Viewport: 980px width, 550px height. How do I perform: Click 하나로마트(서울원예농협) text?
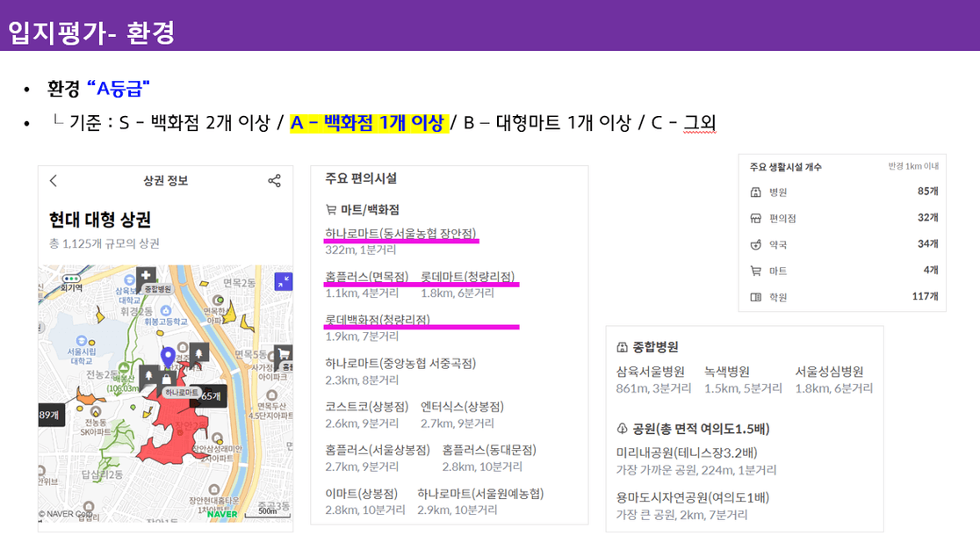click(x=480, y=493)
